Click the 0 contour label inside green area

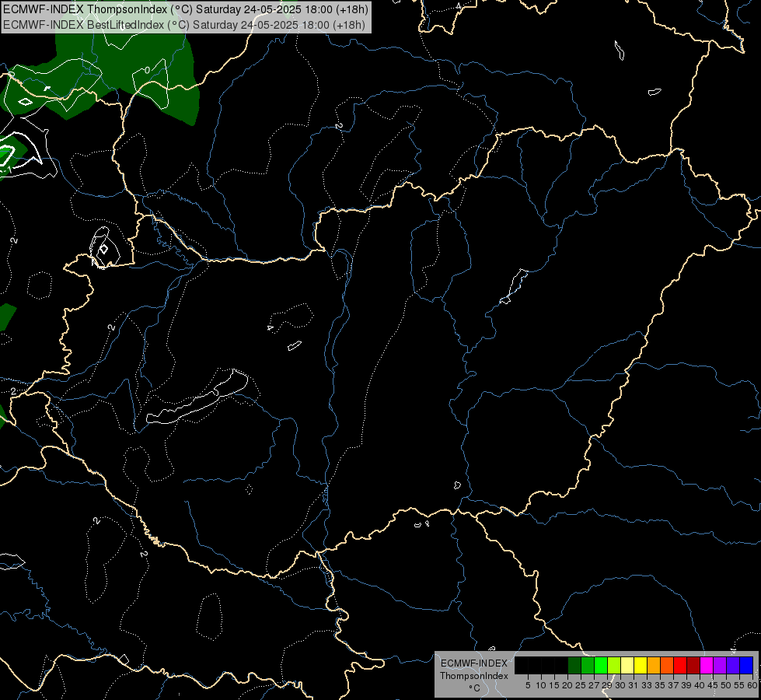pyautogui.click(x=148, y=71)
